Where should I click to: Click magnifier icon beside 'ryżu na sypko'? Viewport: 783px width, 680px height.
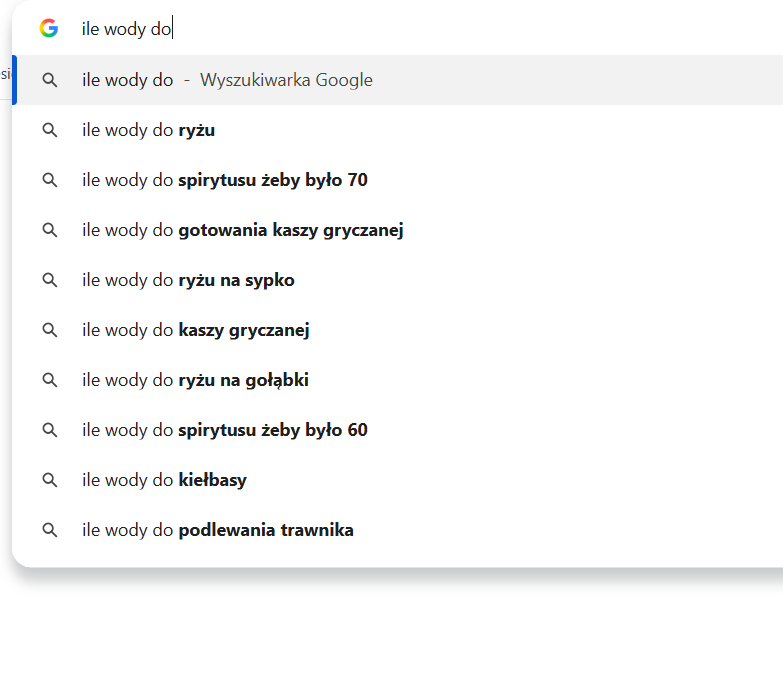[x=49, y=280]
